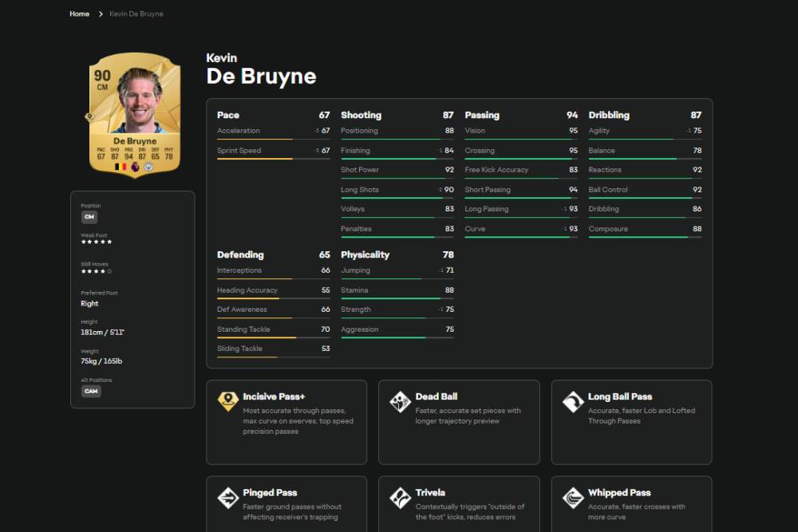798x532 pixels.
Task: Click the Finishing stat label
Action: pos(355,151)
